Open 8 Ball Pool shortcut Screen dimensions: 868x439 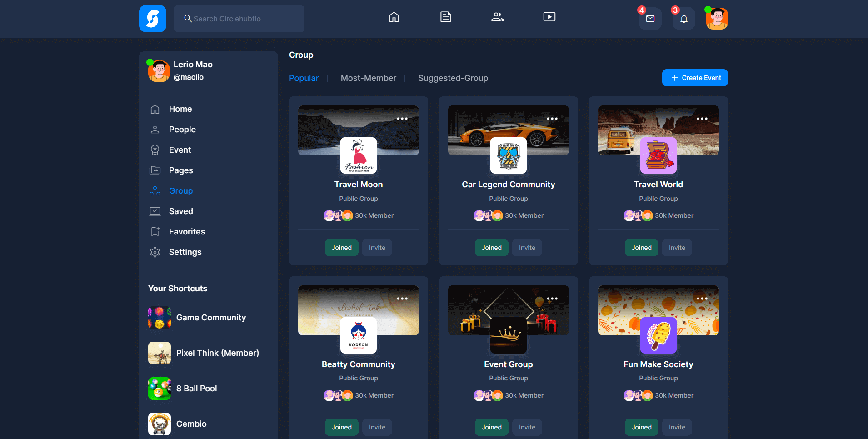[x=183, y=389]
